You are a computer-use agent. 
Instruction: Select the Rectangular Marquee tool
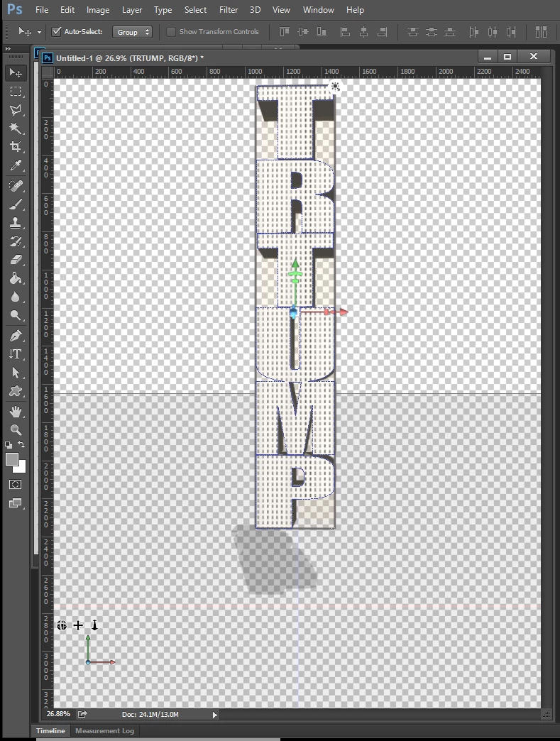coord(16,92)
